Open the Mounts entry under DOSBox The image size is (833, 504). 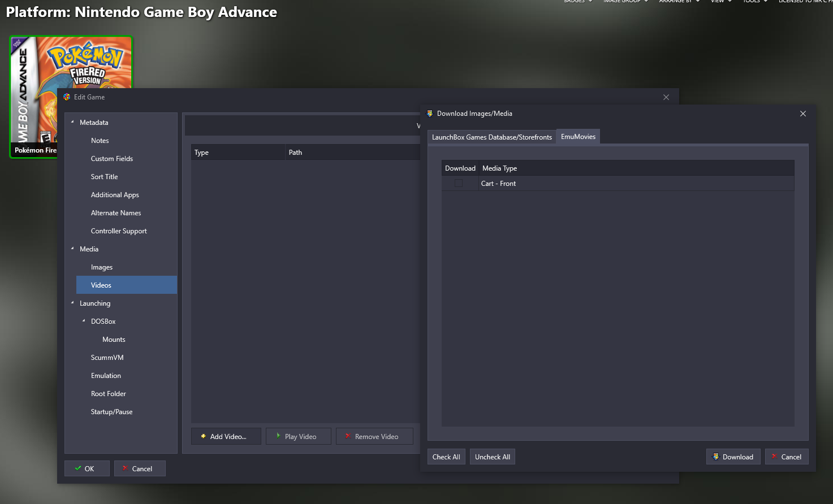point(114,340)
